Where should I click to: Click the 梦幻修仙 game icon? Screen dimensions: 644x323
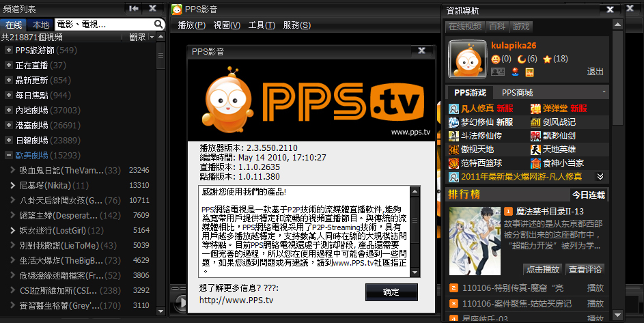(453, 122)
